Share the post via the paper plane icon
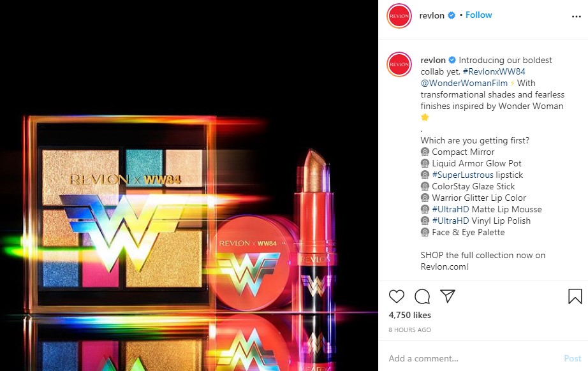Viewport: 588px width, 371px height. (x=448, y=296)
